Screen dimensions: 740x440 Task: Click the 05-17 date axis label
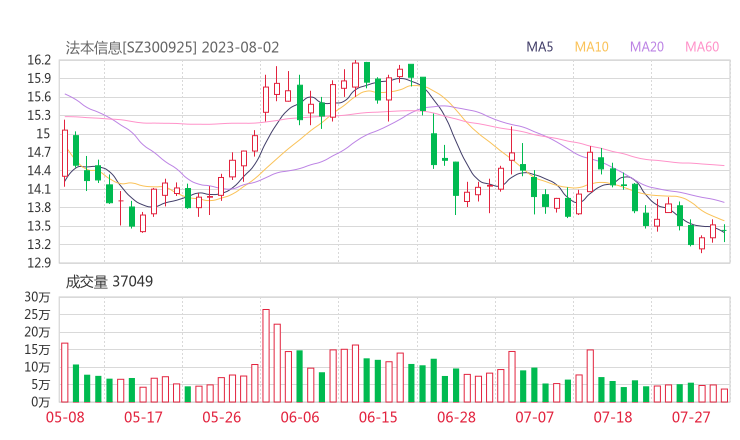[x=143, y=417]
